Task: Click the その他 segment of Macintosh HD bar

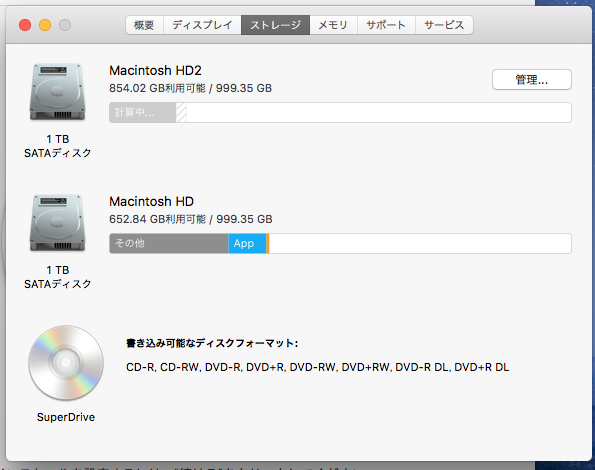Action: [169, 243]
